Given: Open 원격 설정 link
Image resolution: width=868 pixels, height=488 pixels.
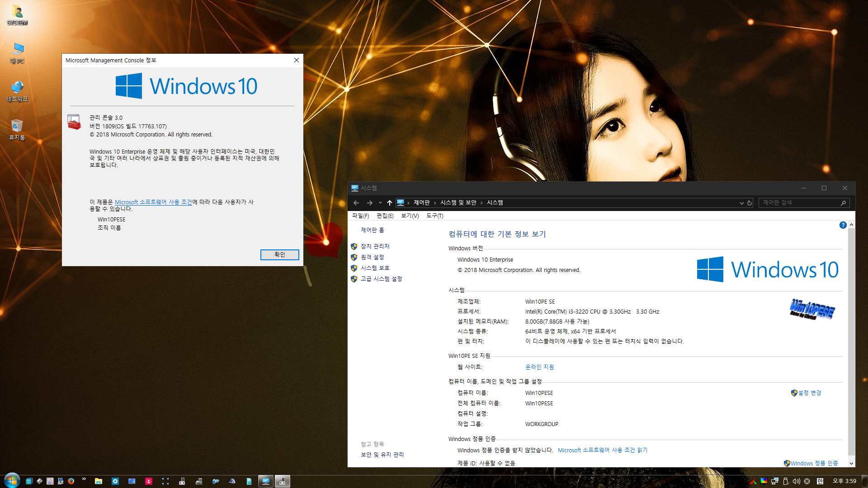Looking at the screenshot, I should click(372, 257).
